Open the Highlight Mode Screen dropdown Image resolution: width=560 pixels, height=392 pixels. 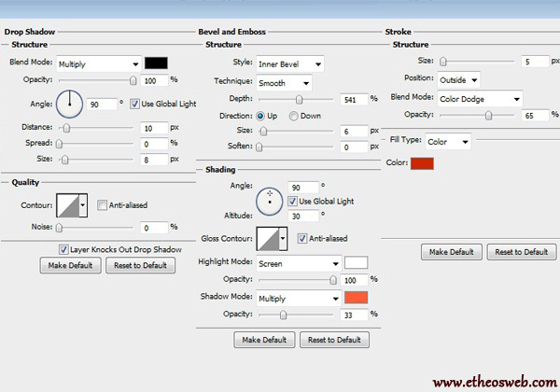point(298,263)
